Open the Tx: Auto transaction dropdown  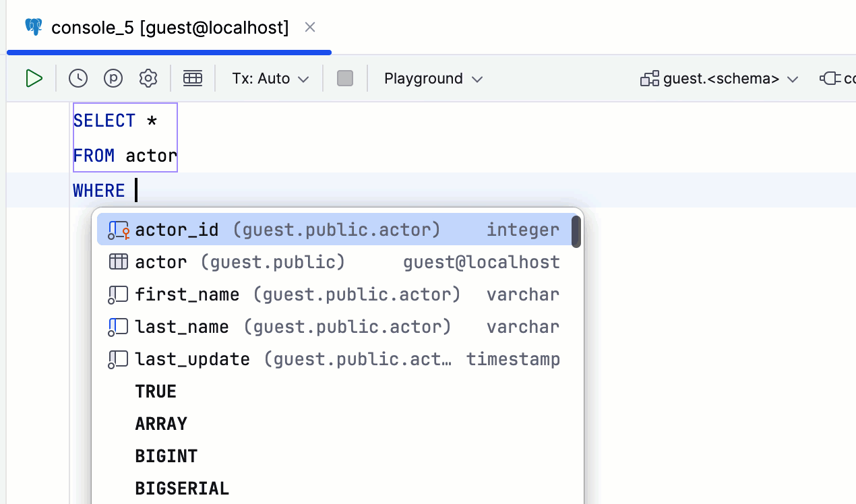pyautogui.click(x=270, y=79)
